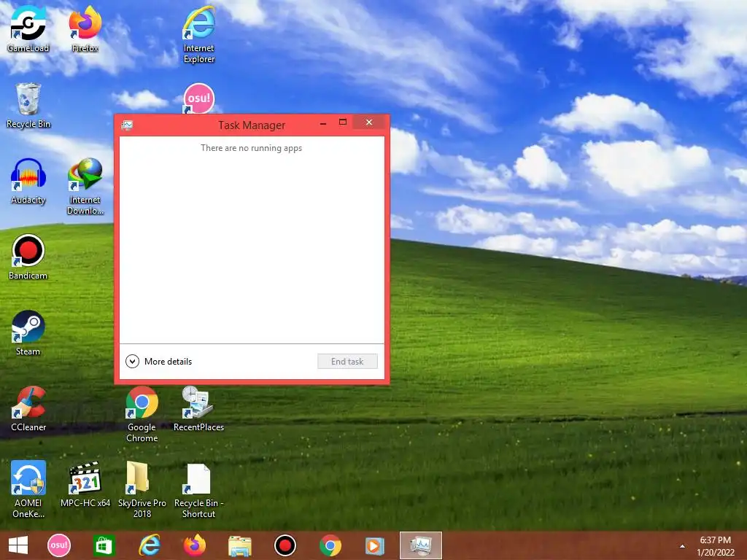Select the RecentPlaces desktop shortcut
This screenshot has width=747, height=560.
click(x=198, y=408)
